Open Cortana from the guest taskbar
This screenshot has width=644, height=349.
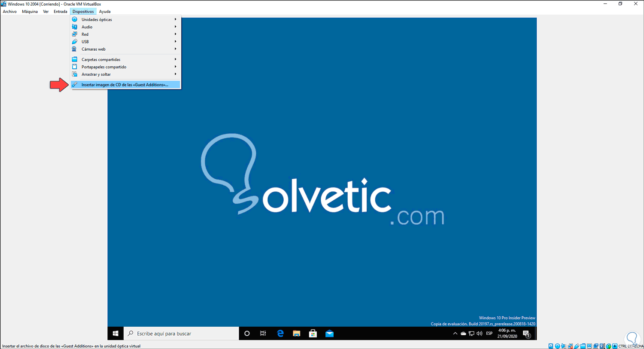(247, 333)
